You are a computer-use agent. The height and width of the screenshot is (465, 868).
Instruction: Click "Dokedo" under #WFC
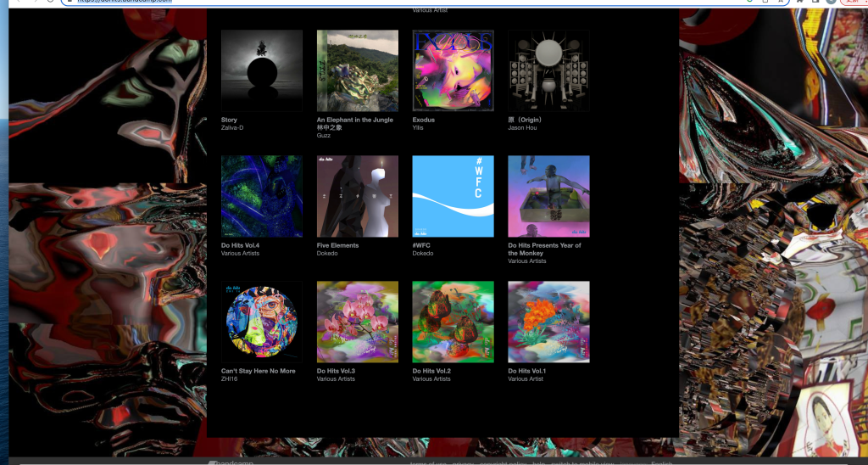[423, 253]
